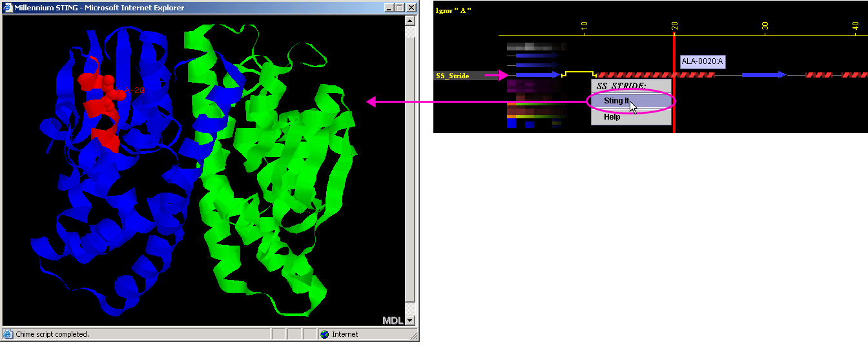
Task: Click the yellow turn segment in SS_Stride row
Action: 579,74
